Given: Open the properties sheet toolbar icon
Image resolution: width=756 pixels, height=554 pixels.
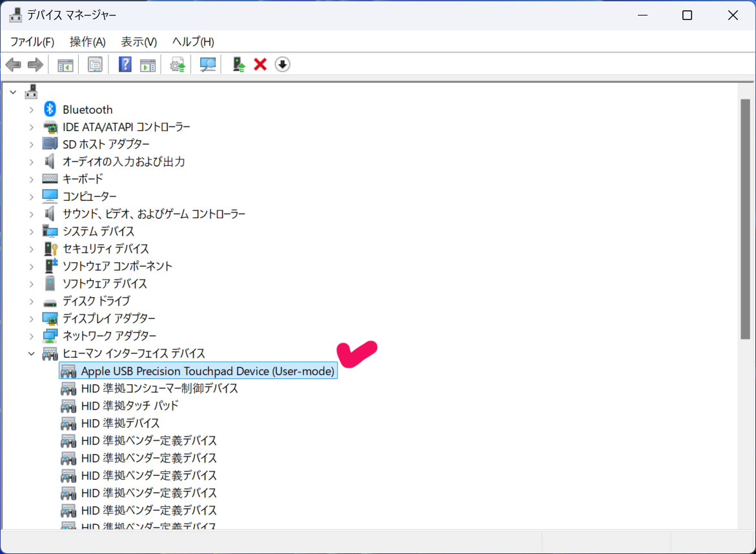Looking at the screenshot, I should pos(95,65).
